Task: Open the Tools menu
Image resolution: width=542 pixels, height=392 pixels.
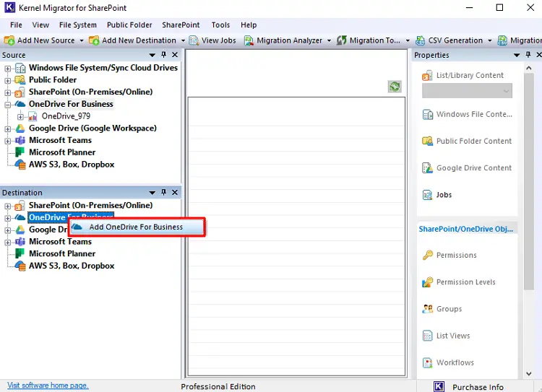Action: point(220,25)
